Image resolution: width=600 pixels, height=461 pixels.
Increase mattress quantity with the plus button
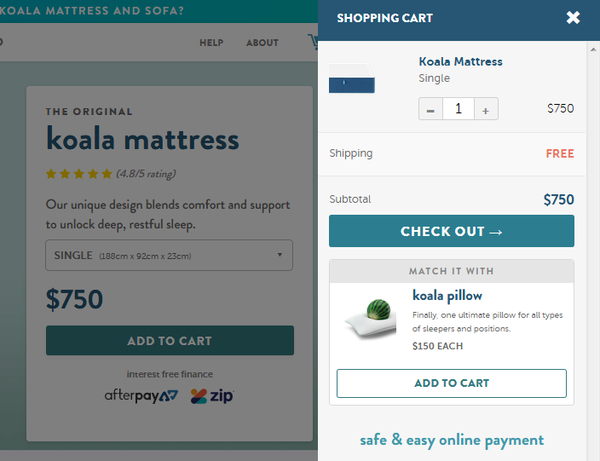tap(486, 109)
